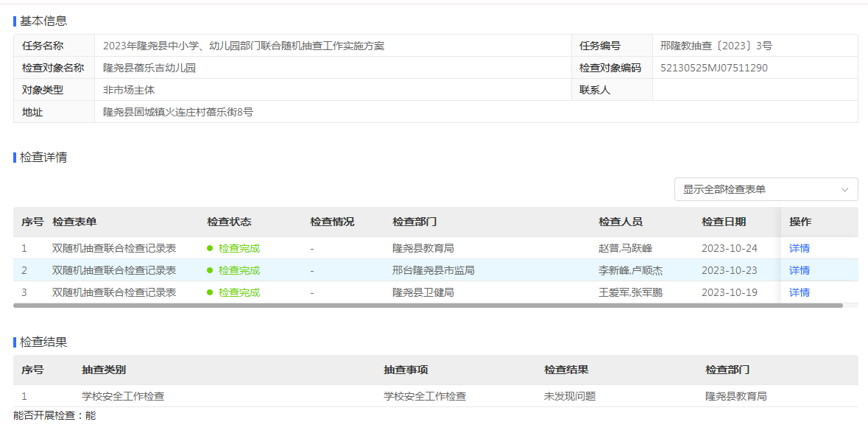The height and width of the screenshot is (444, 868).
Task: Click green 检查完成 status dot for 隆尧县教育局 row
Action: coord(211,248)
